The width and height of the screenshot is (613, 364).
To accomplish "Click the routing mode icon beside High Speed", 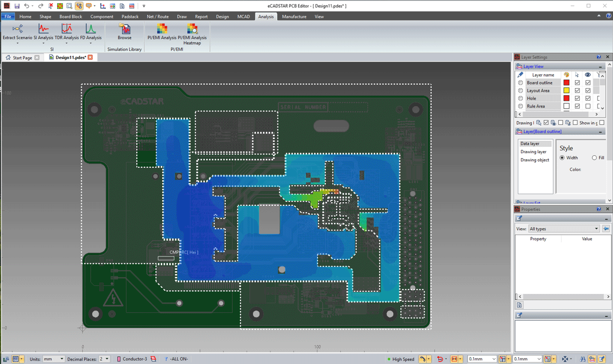I will [423, 359].
